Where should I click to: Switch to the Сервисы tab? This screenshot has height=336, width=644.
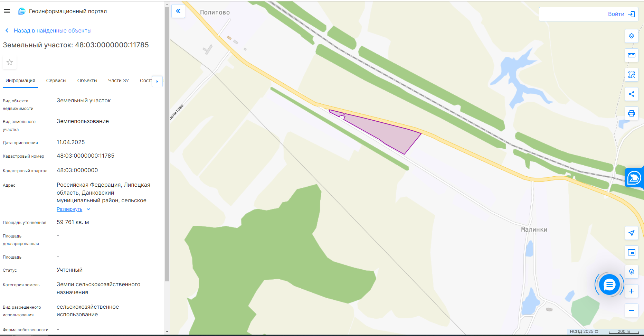(x=56, y=81)
